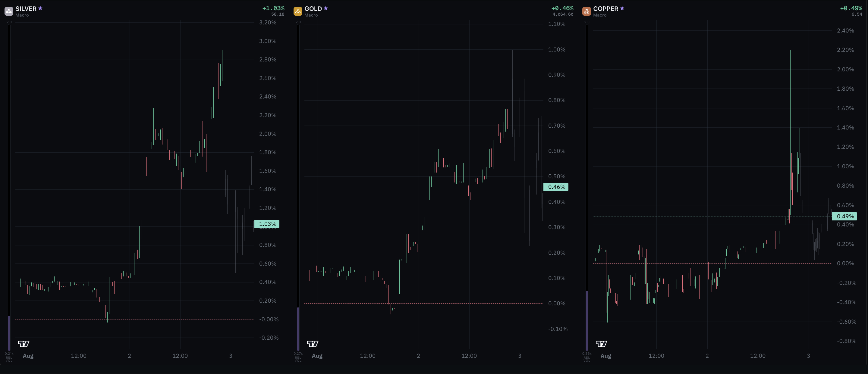Click Silver's +1.03% change readout

273,8
